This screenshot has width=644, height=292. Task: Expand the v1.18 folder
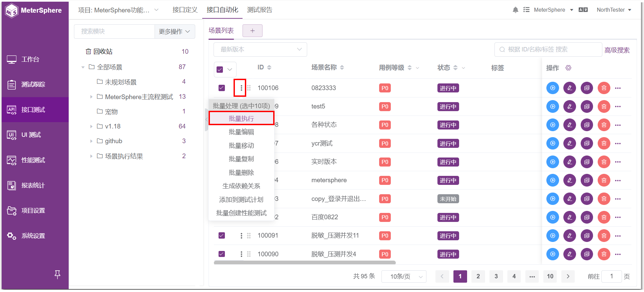click(x=91, y=126)
